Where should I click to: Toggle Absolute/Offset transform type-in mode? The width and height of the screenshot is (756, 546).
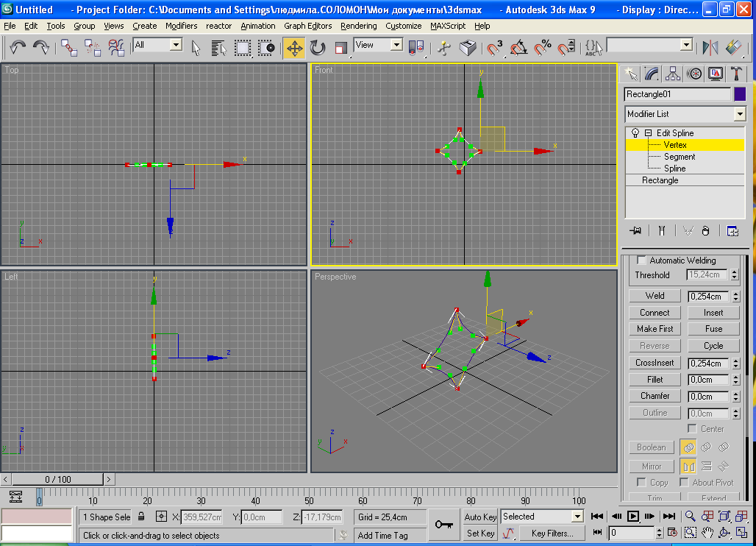click(161, 517)
